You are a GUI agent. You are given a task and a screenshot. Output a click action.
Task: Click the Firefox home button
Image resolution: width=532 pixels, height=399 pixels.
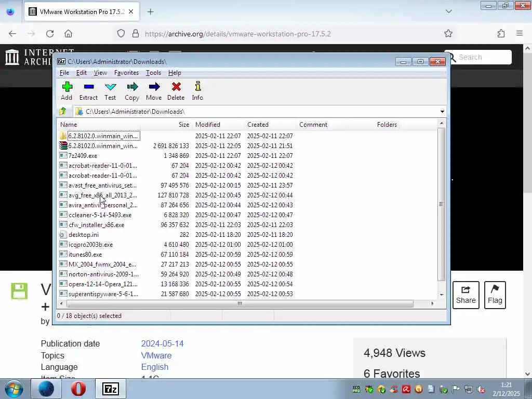point(68,34)
